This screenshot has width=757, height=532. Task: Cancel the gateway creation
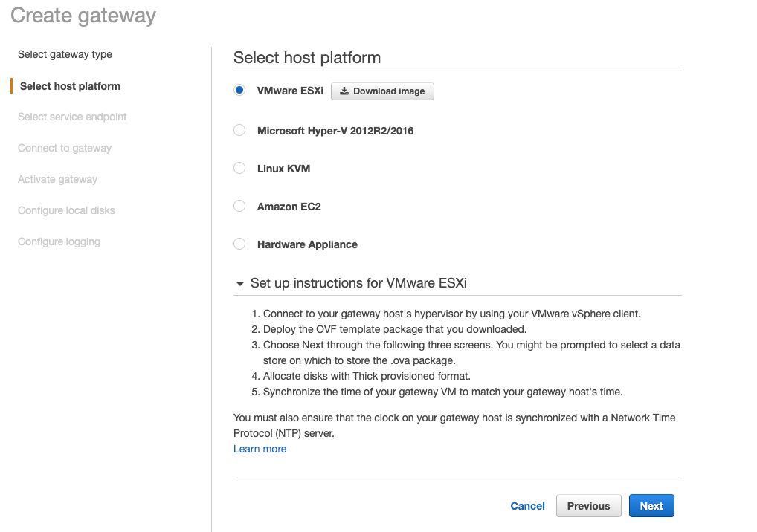[527, 505]
